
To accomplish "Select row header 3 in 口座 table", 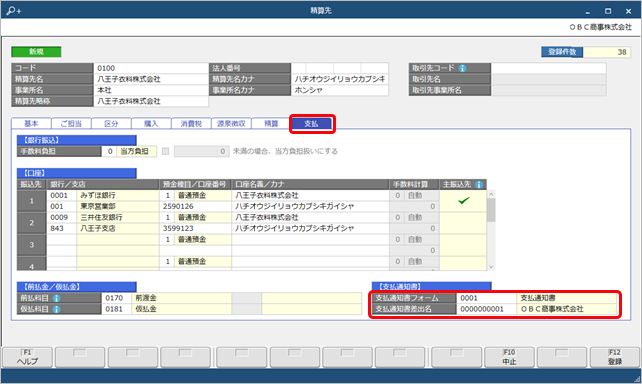I will (32, 245).
